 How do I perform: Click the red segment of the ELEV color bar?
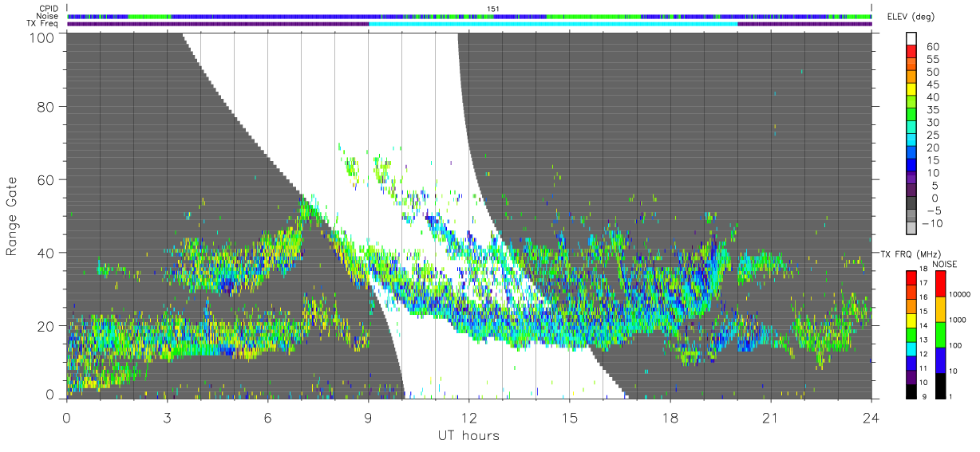click(x=912, y=53)
